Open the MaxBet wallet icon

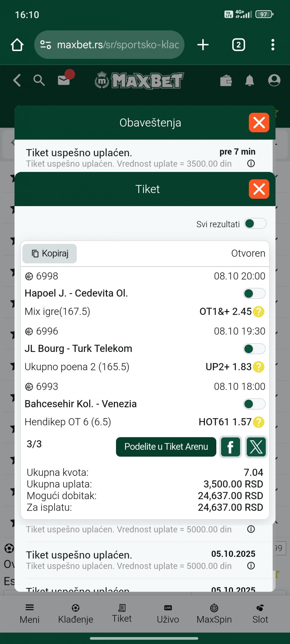[226, 81]
